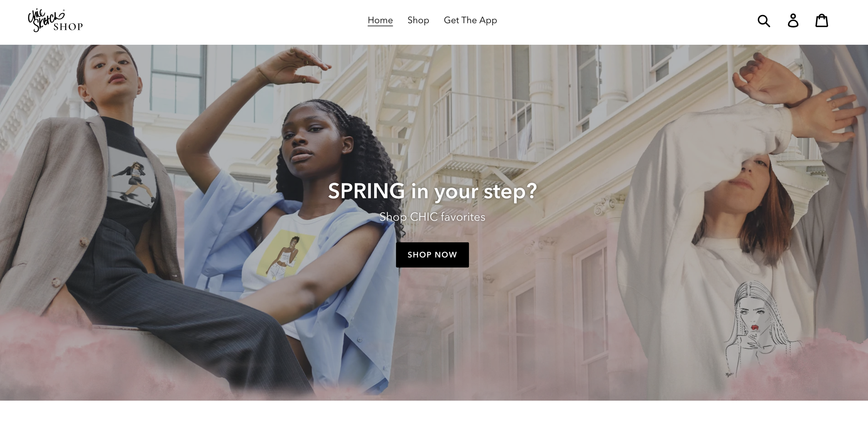
Task: Click the graphic print on the black tee
Action: point(133,177)
